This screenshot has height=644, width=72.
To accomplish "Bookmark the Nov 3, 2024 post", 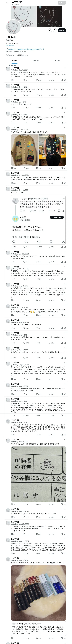I will click(62, 95).
